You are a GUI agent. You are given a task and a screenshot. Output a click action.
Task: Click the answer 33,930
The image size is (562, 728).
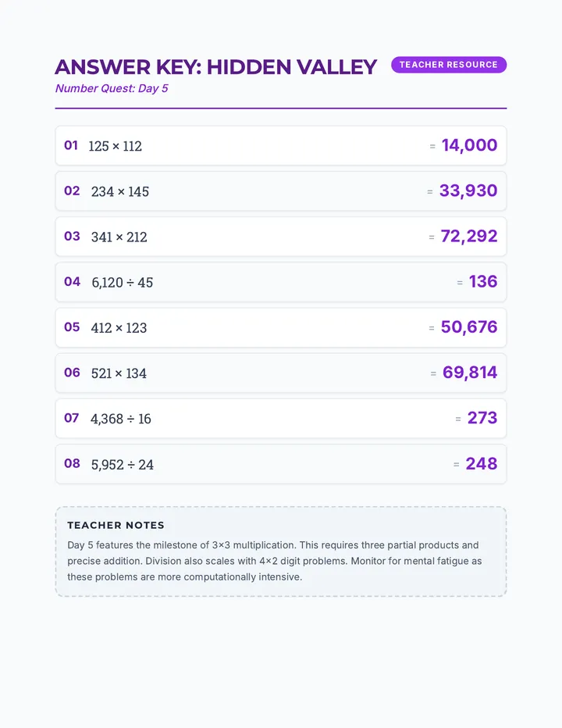point(468,191)
